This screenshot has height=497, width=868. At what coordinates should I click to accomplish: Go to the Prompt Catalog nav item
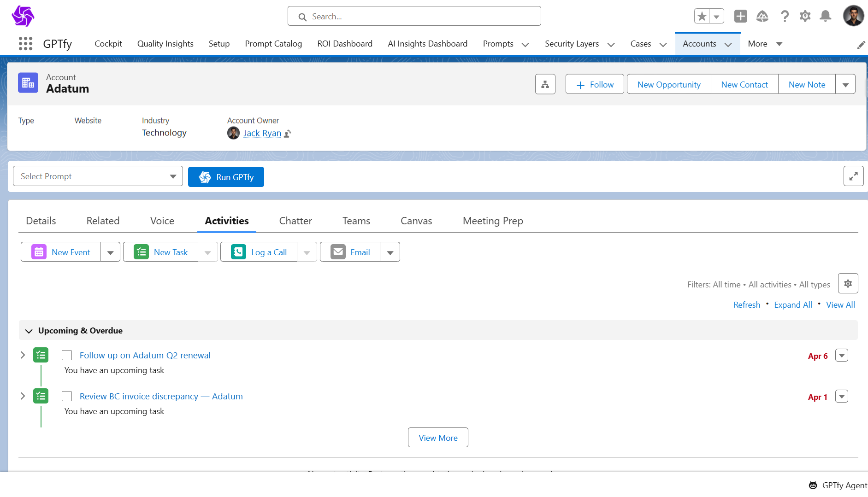coord(273,44)
